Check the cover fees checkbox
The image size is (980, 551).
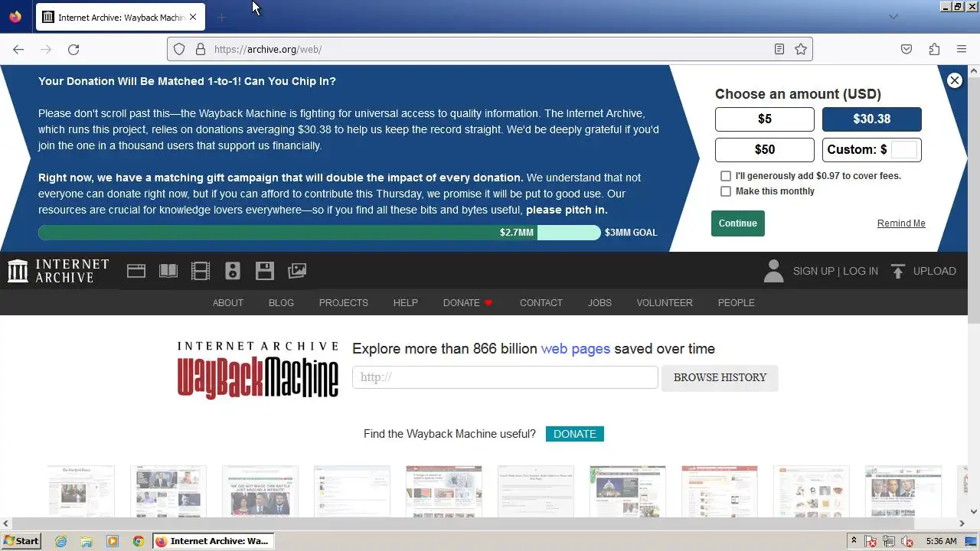tap(726, 176)
